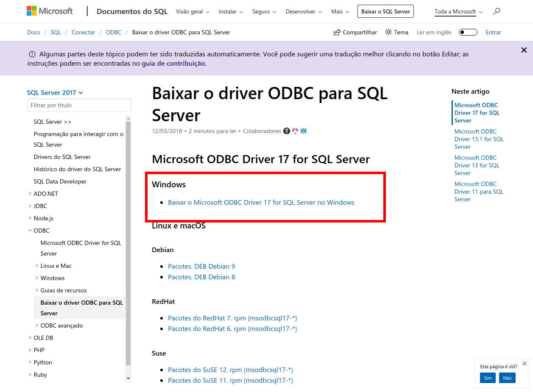Open the Instalar dropdown menu
The height and width of the screenshot is (392, 533).
click(231, 11)
